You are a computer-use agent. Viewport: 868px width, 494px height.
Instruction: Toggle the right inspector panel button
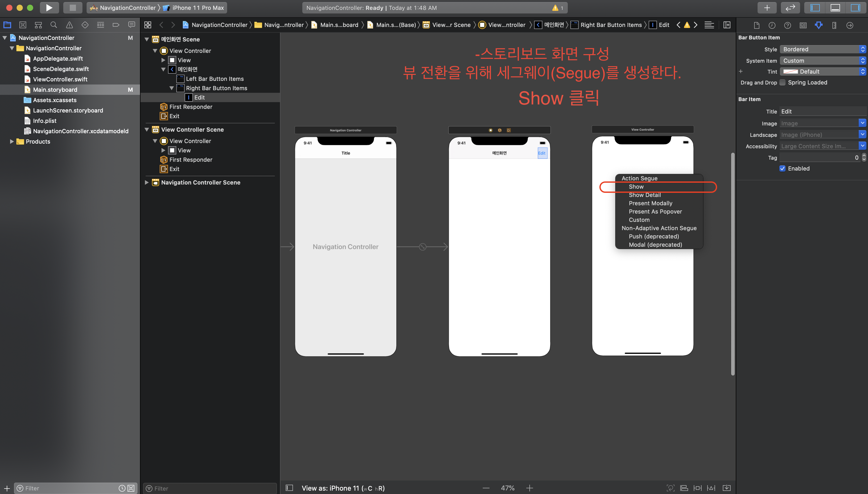click(x=855, y=8)
